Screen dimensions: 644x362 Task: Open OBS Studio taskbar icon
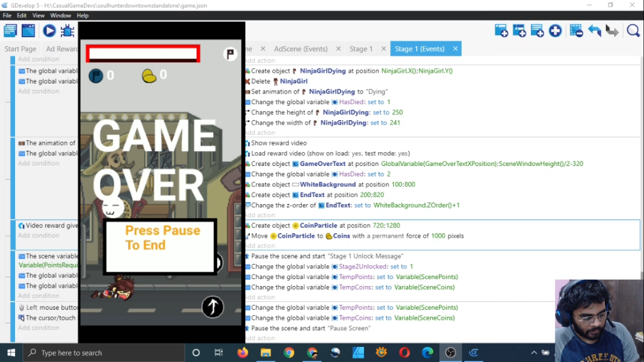click(x=451, y=353)
